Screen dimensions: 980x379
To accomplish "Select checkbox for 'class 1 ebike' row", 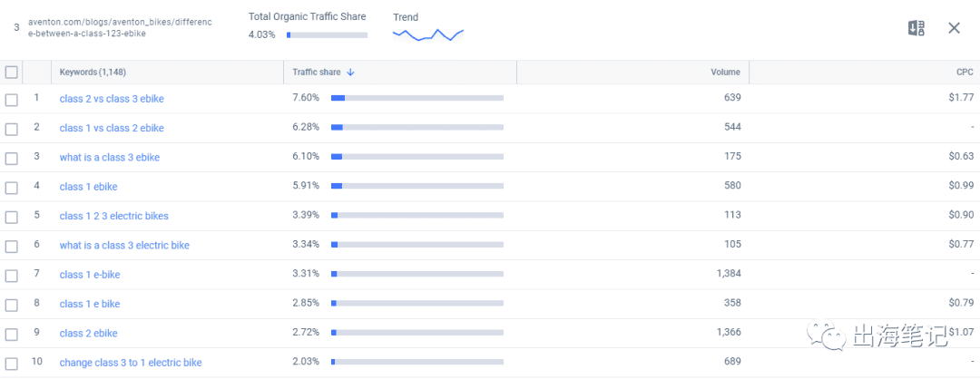I will pos(12,187).
